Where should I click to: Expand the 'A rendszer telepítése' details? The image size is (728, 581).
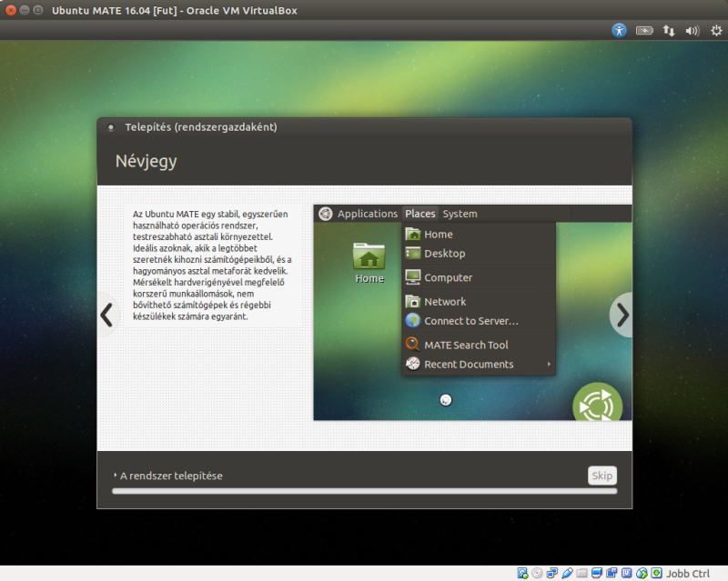tap(167, 476)
